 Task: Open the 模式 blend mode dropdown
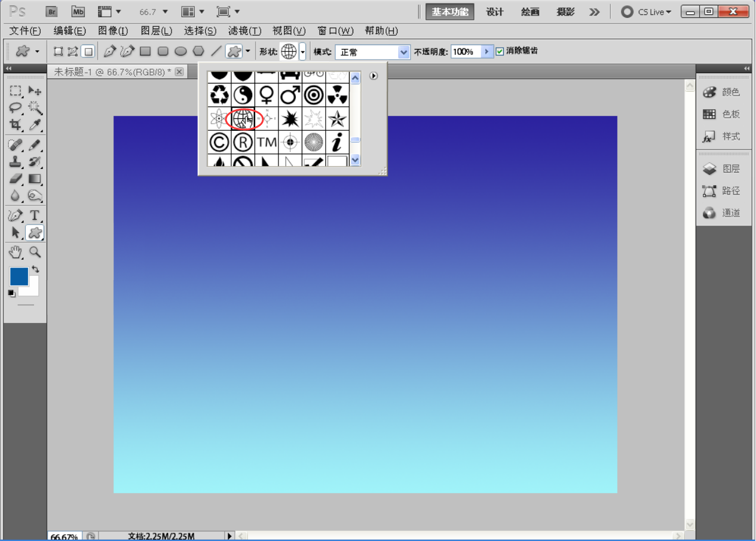point(404,53)
